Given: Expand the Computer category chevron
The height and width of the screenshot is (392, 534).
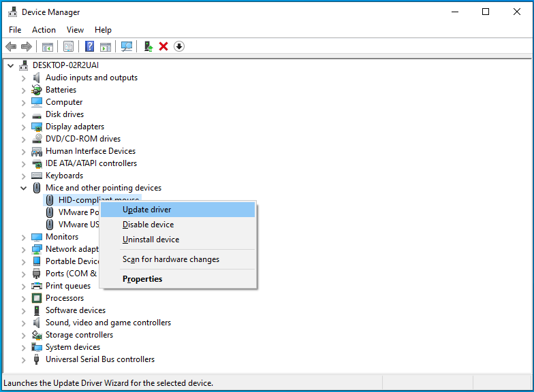Looking at the screenshot, I should (x=23, y=103).
